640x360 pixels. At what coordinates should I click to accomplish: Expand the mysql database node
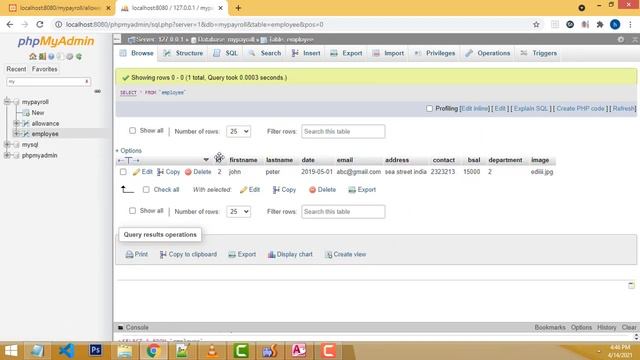tap(7, 144)
